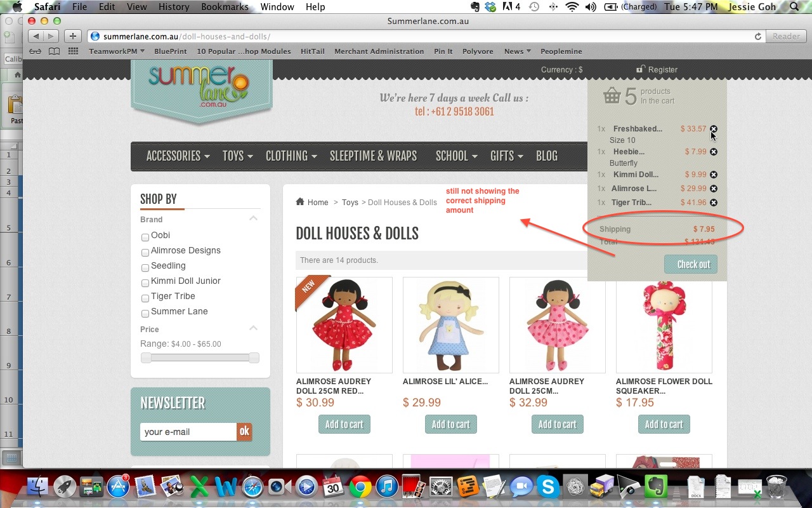
Task: Click the shopping basket cart icon
Action: 612,96
